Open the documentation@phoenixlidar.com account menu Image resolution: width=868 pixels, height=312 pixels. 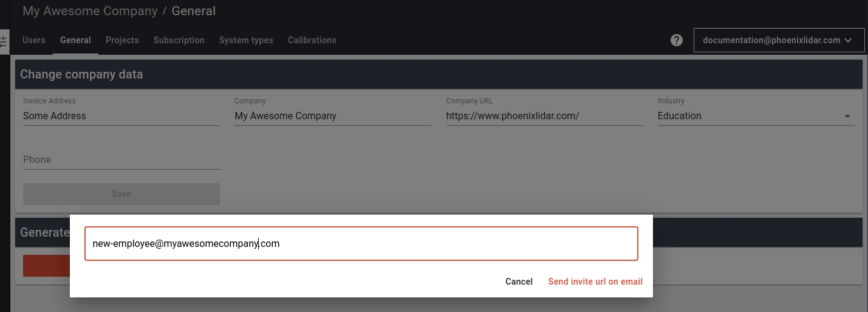coord(780,40)
